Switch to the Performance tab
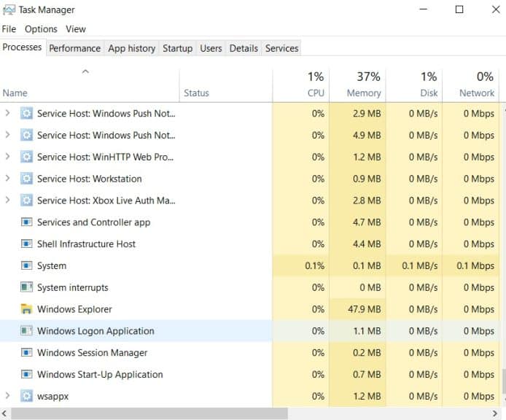The image size is (506, 420). pyautogui.click(x=75, y=48)
